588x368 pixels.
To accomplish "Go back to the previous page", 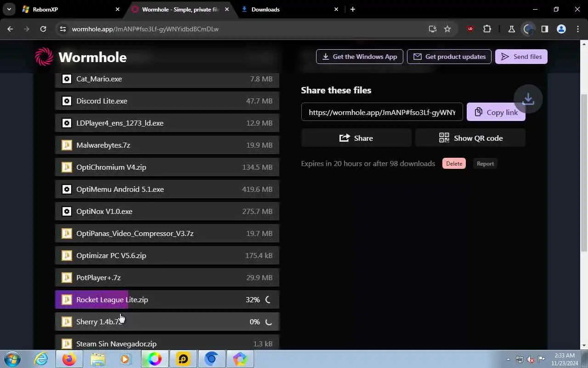I will 10,29.
